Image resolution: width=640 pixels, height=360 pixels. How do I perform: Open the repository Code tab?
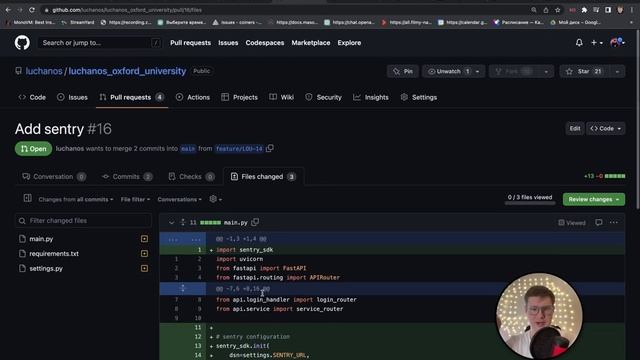pos(32,97)
